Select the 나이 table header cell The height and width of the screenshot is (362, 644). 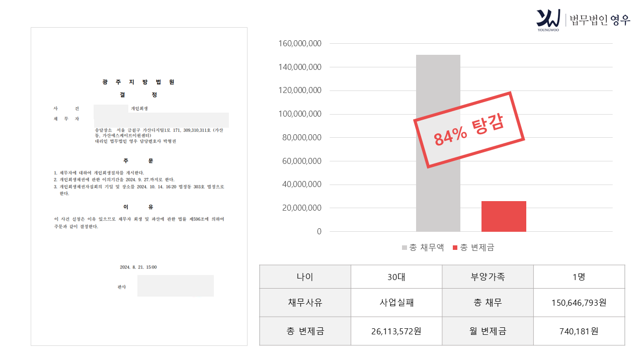305,277
